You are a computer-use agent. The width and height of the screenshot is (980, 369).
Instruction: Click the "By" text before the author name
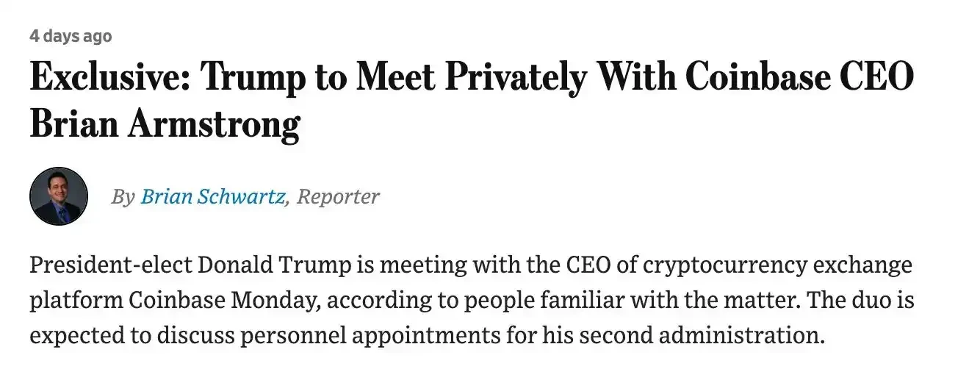coord(123,196)
